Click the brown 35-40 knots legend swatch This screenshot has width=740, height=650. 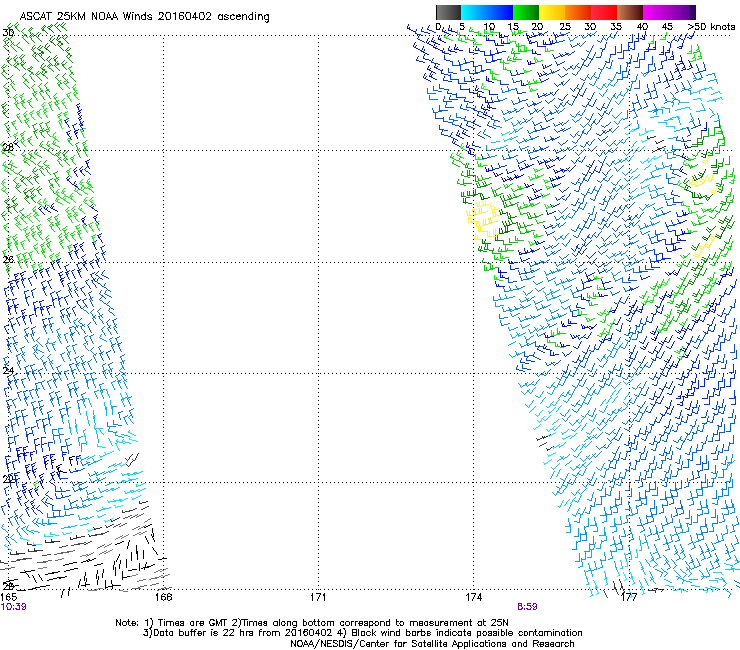[630, 12]
